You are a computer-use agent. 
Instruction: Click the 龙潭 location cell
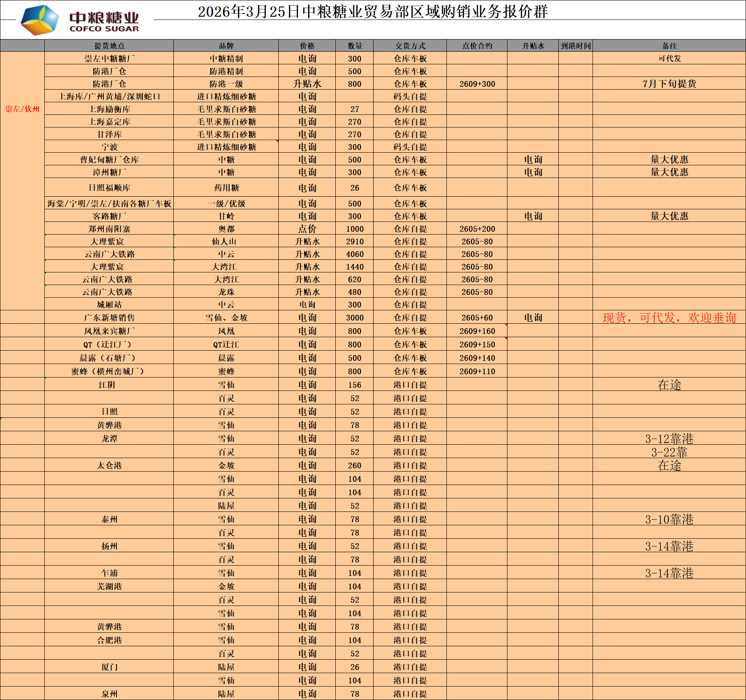[109, 438]
